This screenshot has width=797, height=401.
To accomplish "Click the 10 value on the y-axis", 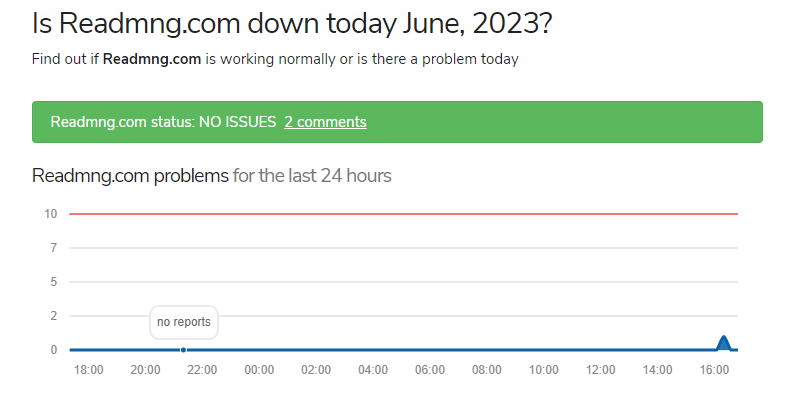I will point(51,214).
